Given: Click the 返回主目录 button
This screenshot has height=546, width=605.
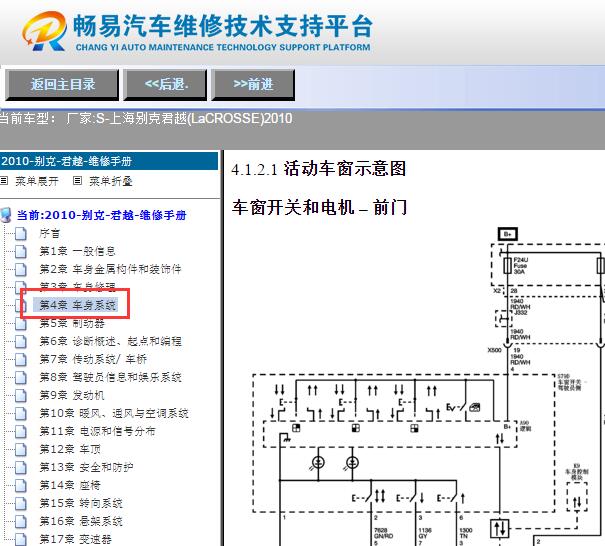Looking at the screenshot, I should 62,85.
